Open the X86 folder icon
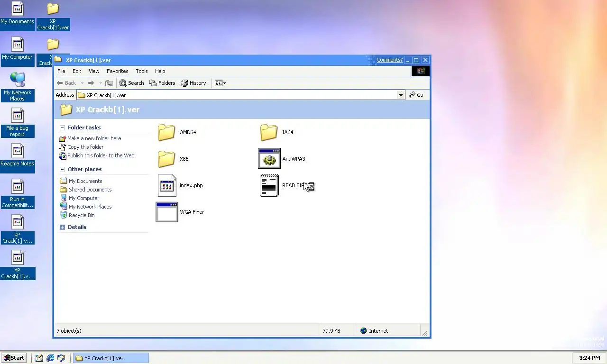Image resolution: width=607 pixels, height=364 pixels. coord(166,159)
